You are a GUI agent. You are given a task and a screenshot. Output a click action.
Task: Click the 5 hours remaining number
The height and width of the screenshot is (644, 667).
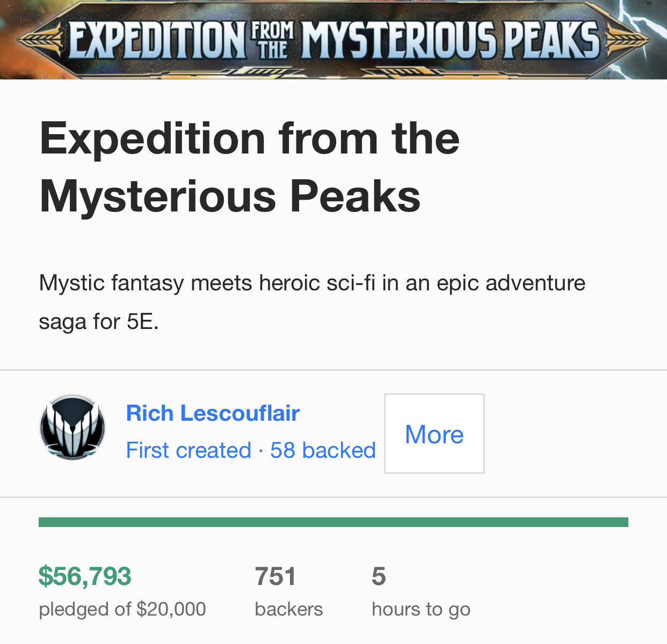click(379, 576)
